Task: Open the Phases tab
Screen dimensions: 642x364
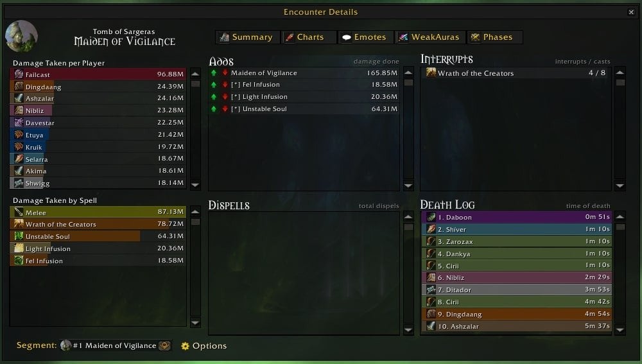Action: point(494,37)
